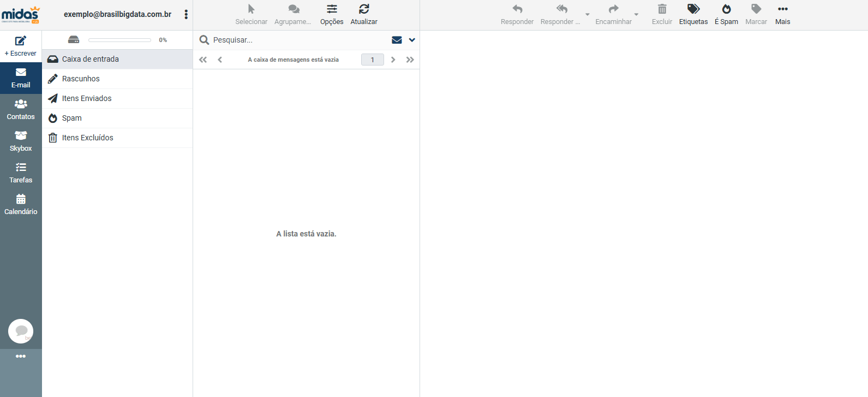Click the Escrever compose icon

(21, 41)
